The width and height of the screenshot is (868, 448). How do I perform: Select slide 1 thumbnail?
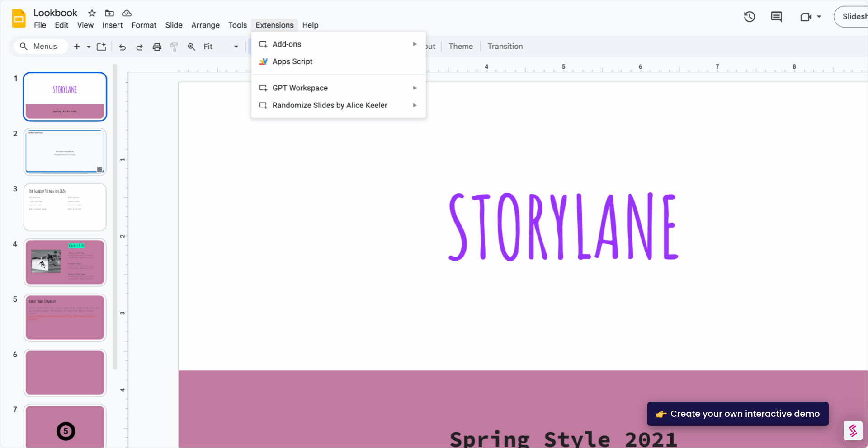click(65, 97)
